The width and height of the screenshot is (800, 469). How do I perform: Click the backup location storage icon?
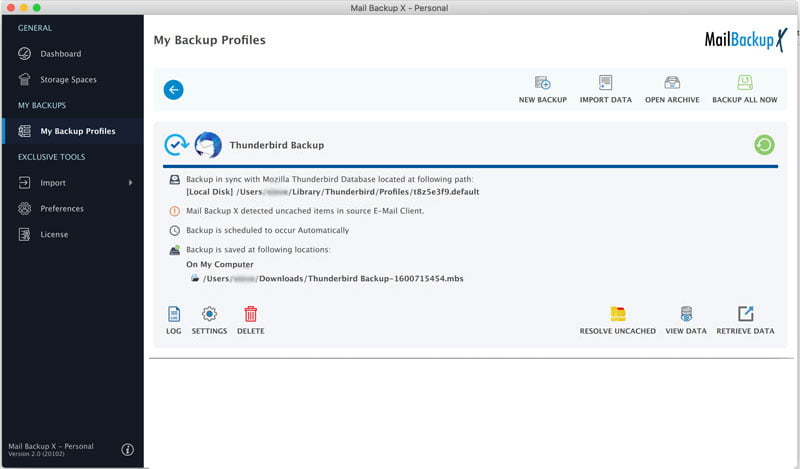coord(174,250)
